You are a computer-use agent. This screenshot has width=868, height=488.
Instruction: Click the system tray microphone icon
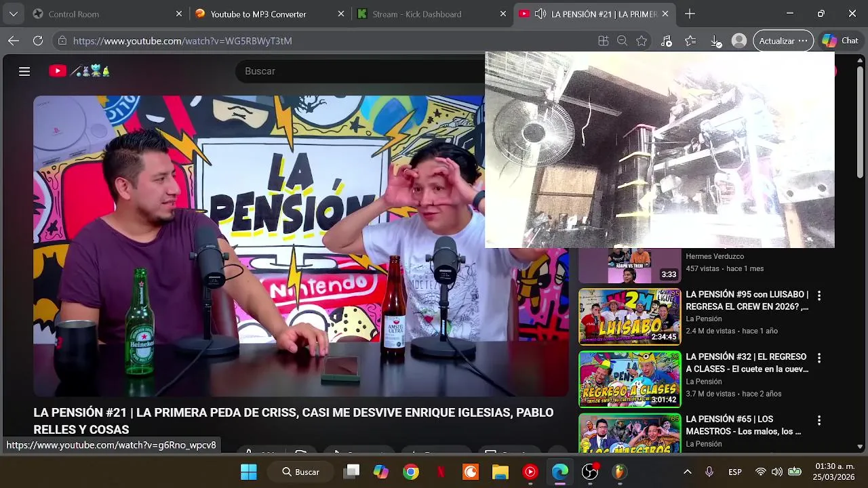click(x=709, y=472)
